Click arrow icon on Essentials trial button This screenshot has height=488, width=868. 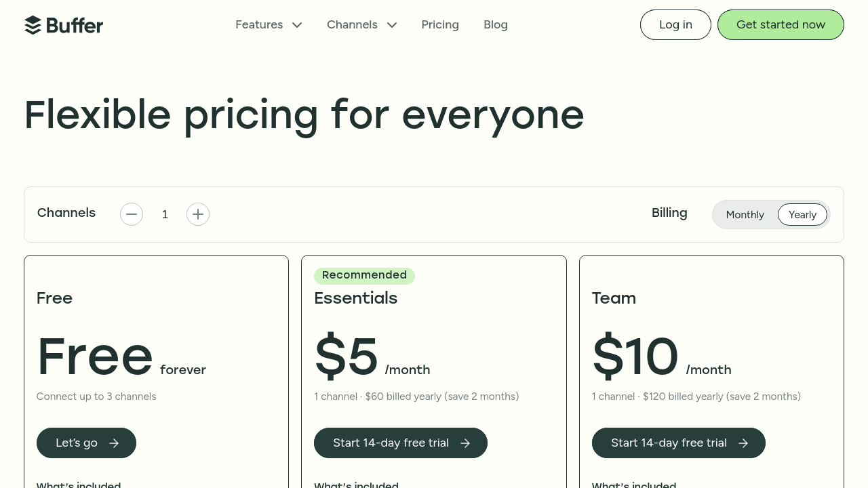465,443
